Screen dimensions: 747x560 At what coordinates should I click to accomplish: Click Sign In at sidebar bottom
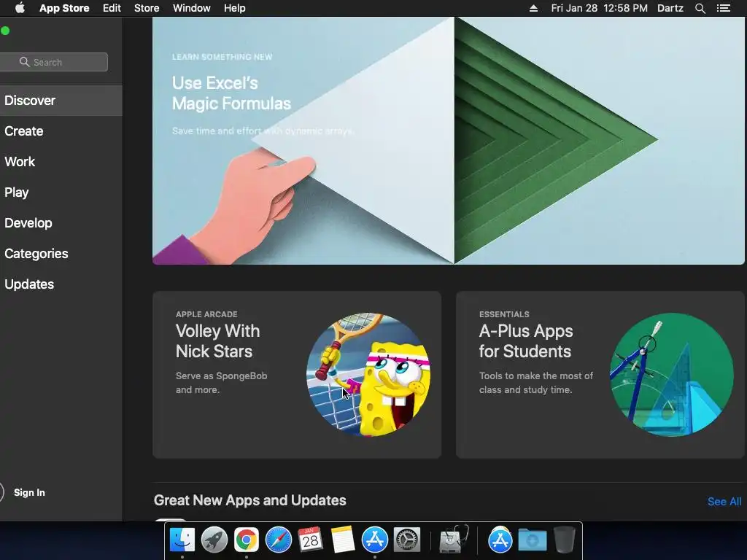pos(29,493)
